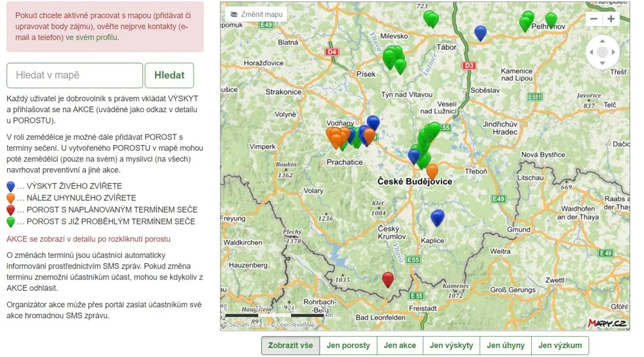Click the blue marker above Kaplice
The image size is (644, 357).
coord(437,217)
